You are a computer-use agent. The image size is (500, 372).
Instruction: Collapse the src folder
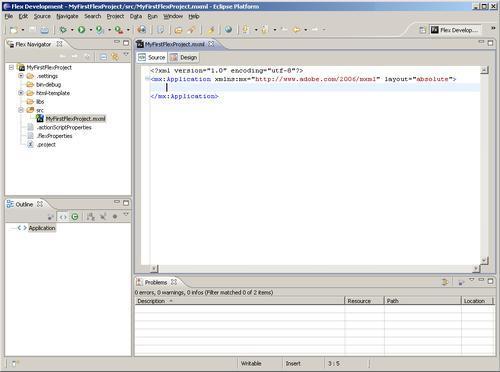tap(21, 110)
